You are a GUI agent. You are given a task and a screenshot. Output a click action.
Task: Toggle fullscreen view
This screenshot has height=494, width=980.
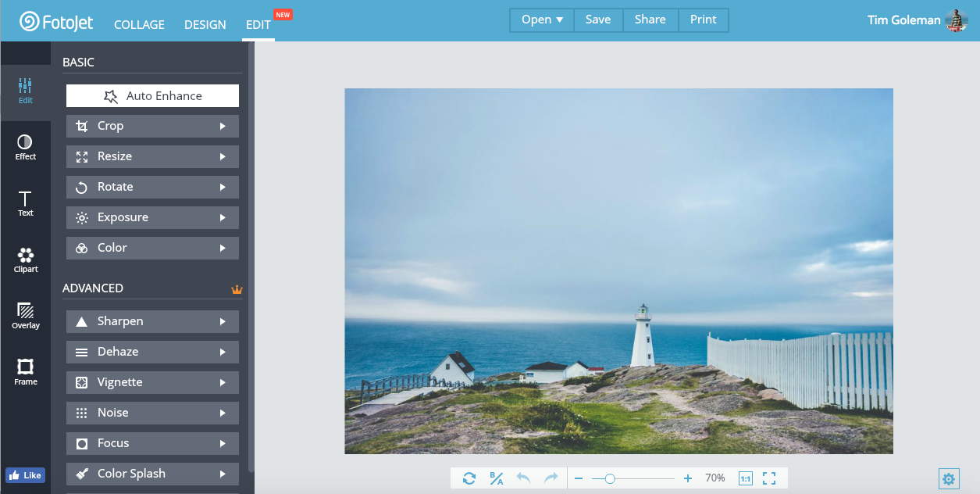769,478
